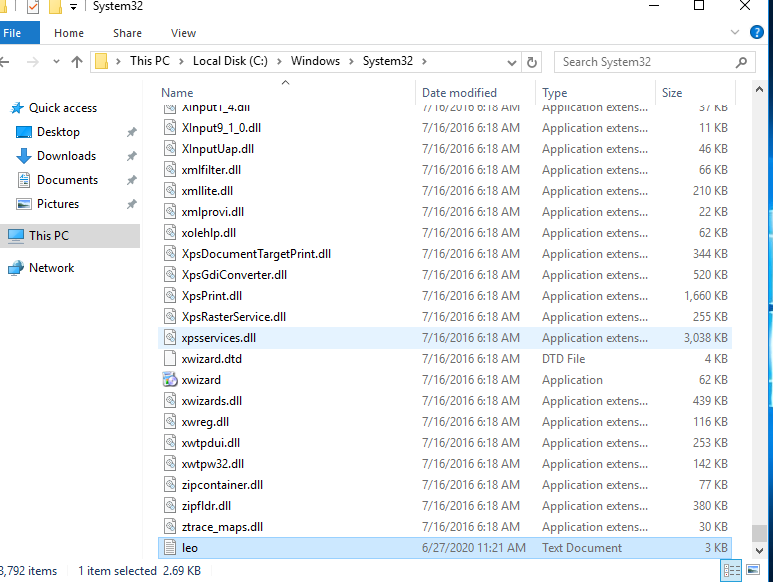Expand chevron after Windows in address bar

(351, 62)
